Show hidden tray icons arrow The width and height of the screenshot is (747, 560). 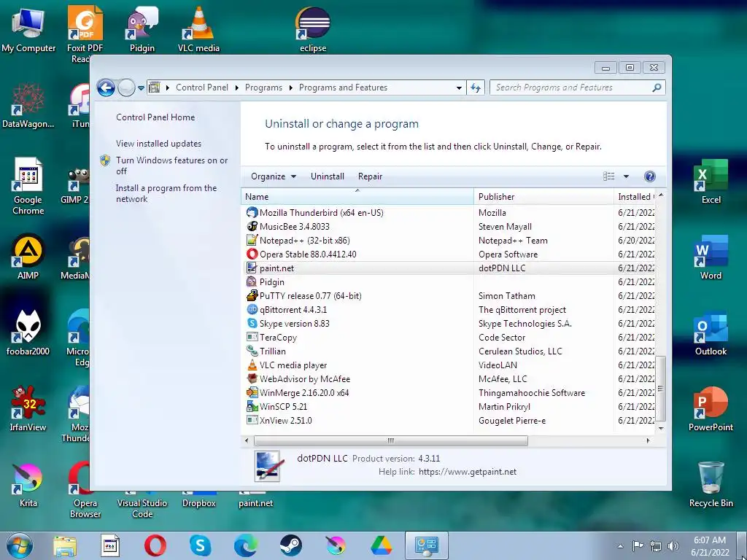click(x=620, y=546)
